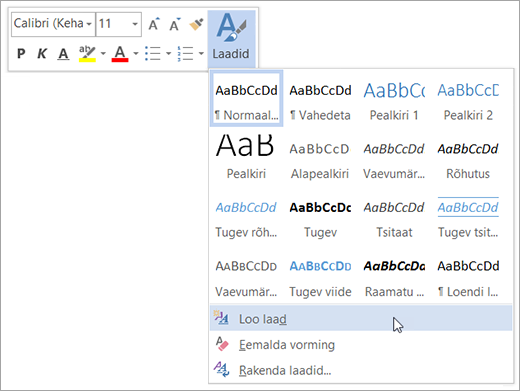
Task: Apply the Tugev rõh... style
Action: tap(246, 216)
